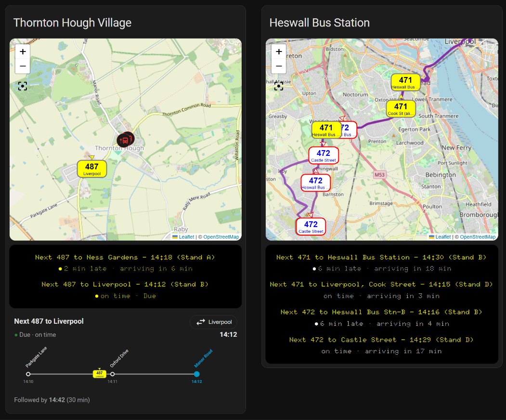Toggle direction with the Liverpool swap button

(214, 322)
